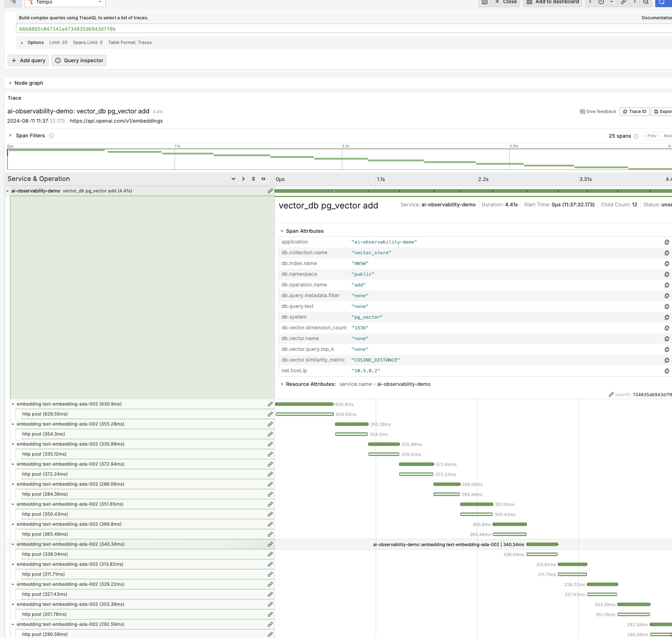This screenshot has width=672, height=638.
Task: Click the expand all double-chevron-down icon
Action: [x=253, y=179]
